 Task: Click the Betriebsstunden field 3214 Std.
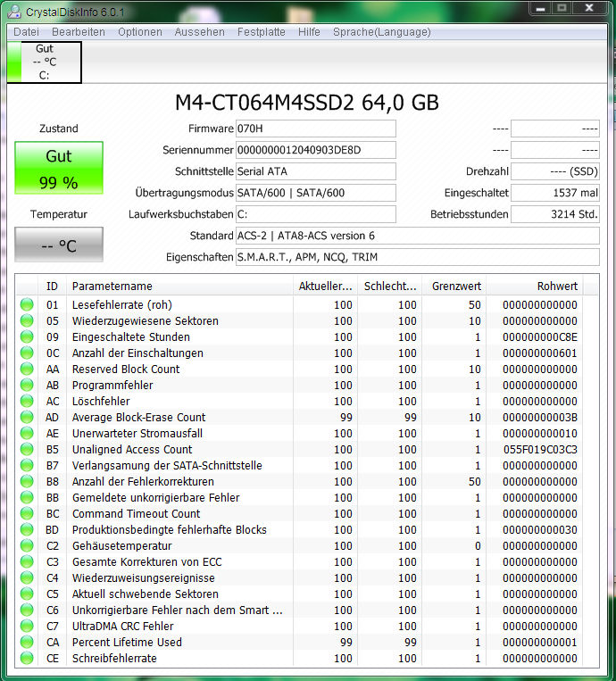pos(555,214)
